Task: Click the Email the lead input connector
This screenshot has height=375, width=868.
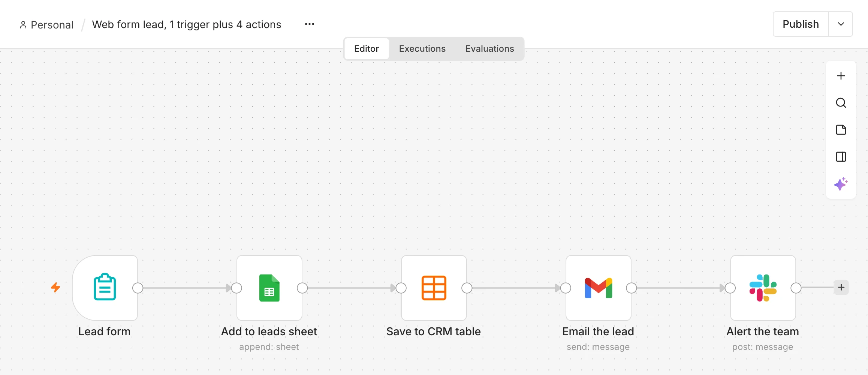Action: click(566, 288)
